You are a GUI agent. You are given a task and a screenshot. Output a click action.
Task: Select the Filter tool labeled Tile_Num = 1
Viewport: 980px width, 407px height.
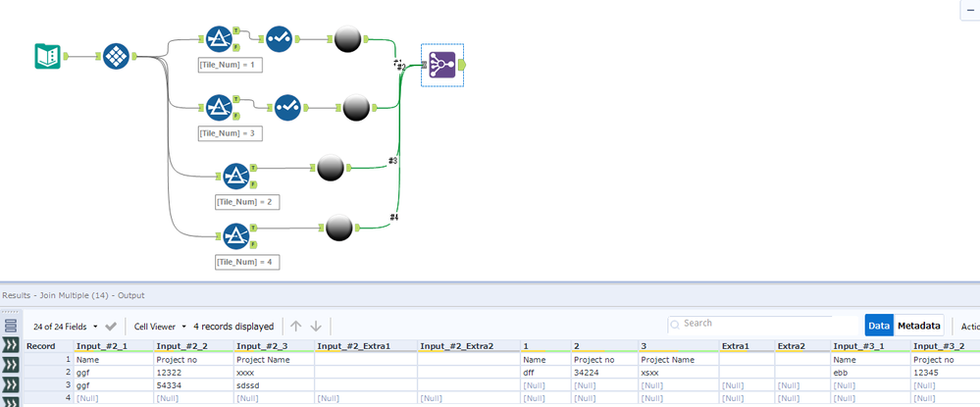(219, 39)
